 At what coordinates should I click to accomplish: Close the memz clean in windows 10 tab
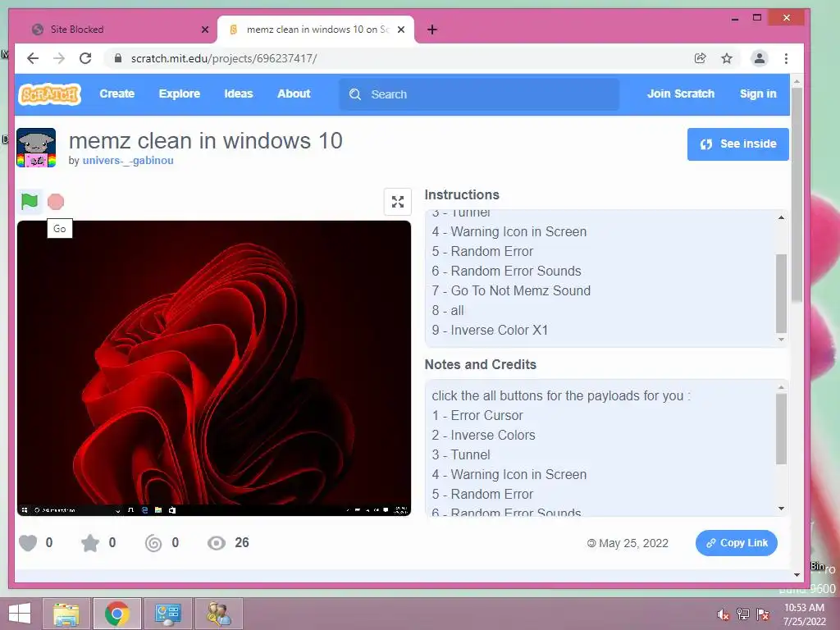(x=400, y=30)
